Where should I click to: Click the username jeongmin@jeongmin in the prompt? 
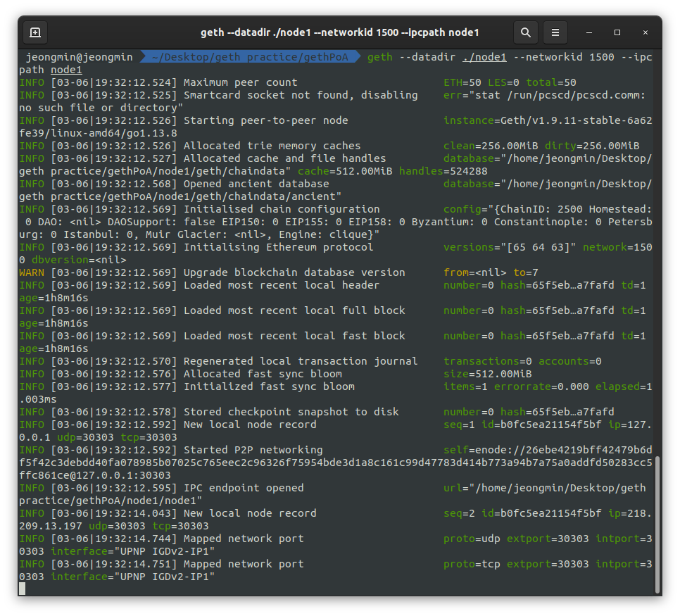(79, 57)
